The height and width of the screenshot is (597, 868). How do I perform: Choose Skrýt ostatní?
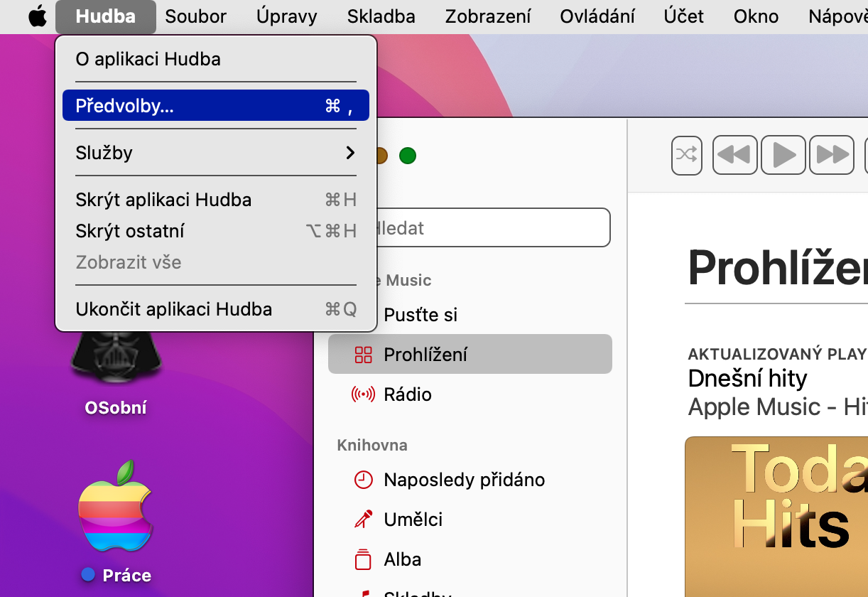point(216,231)
